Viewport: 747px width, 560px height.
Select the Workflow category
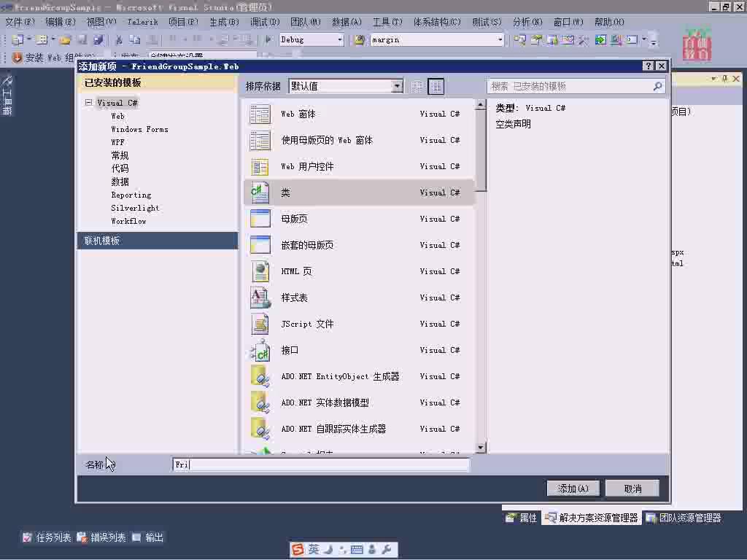[x=128, y=222]
